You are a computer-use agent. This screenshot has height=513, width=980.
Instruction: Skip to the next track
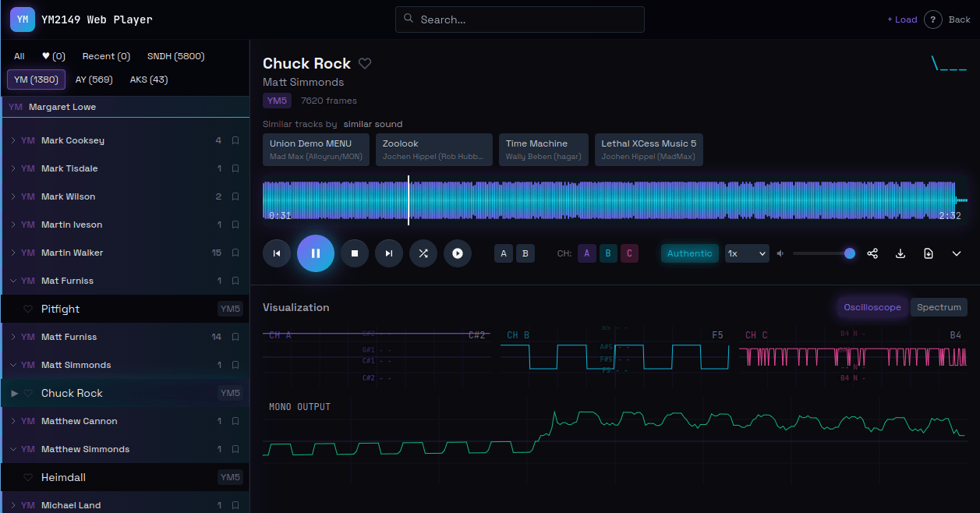point(389,253)
